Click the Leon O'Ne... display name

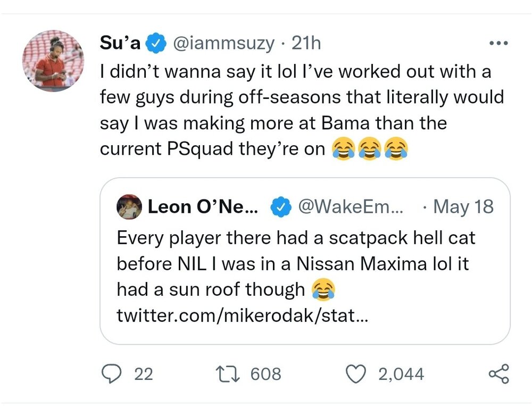[x=203, y=206]
